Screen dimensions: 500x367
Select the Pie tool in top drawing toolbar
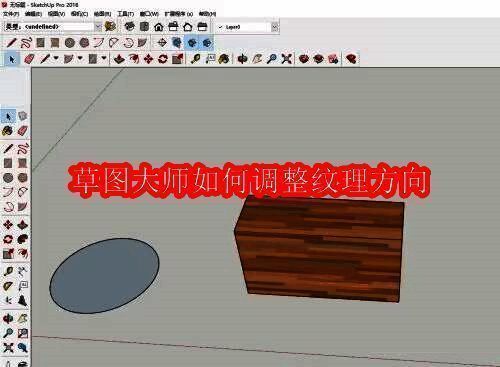pyautogui.click(x=142, y=43)
